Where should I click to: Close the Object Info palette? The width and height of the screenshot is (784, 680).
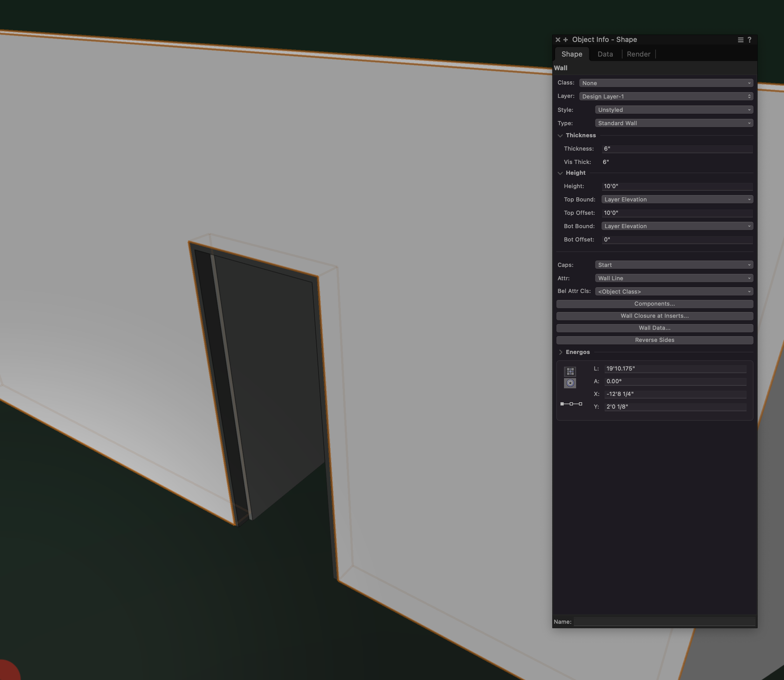[557, 40]
